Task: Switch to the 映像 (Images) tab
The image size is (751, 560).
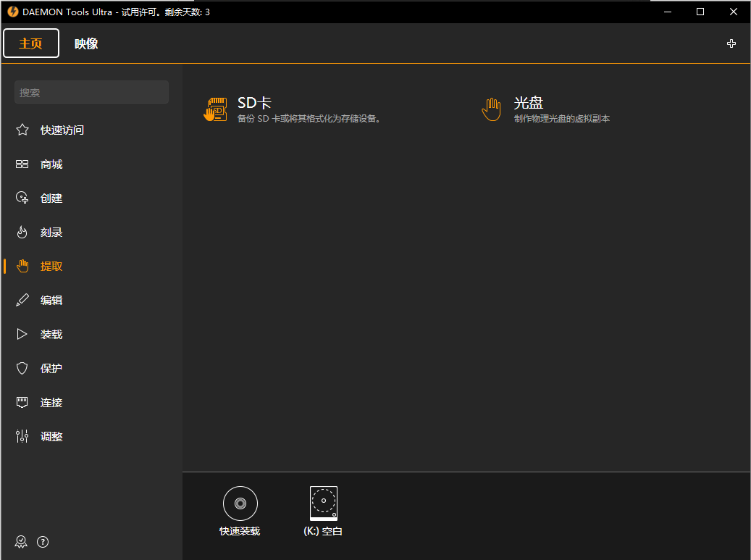Action: pyautogui.click(x=86, y=43)
